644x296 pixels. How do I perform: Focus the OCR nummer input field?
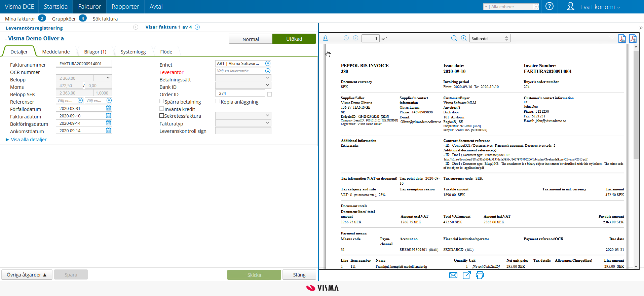84,71
